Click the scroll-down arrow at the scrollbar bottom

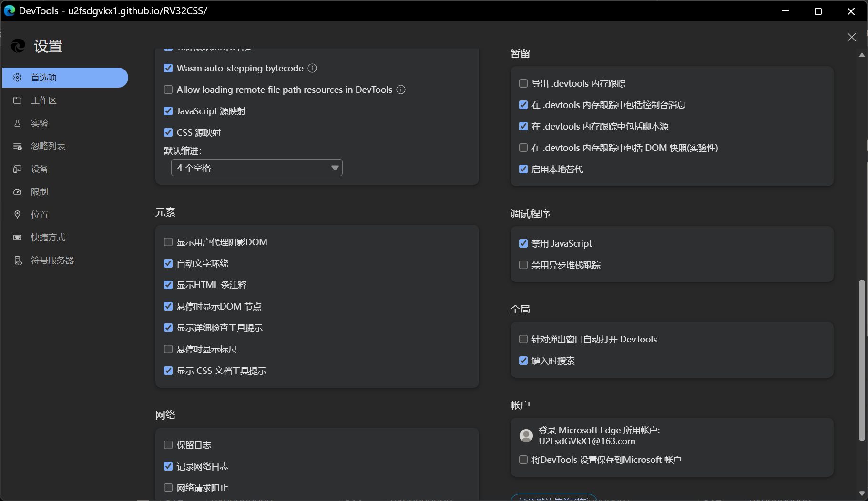(x=861, y=493)
